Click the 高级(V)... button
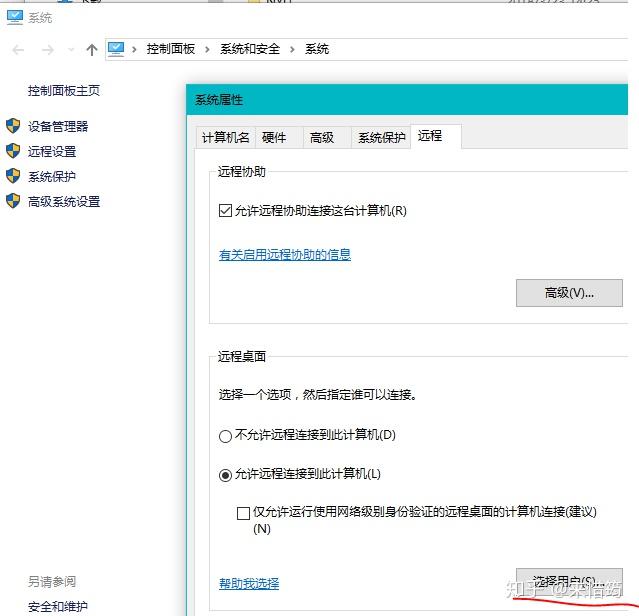The height and width of the screenshot is (616, 639). pyautogui.click(x=569, y=293)
